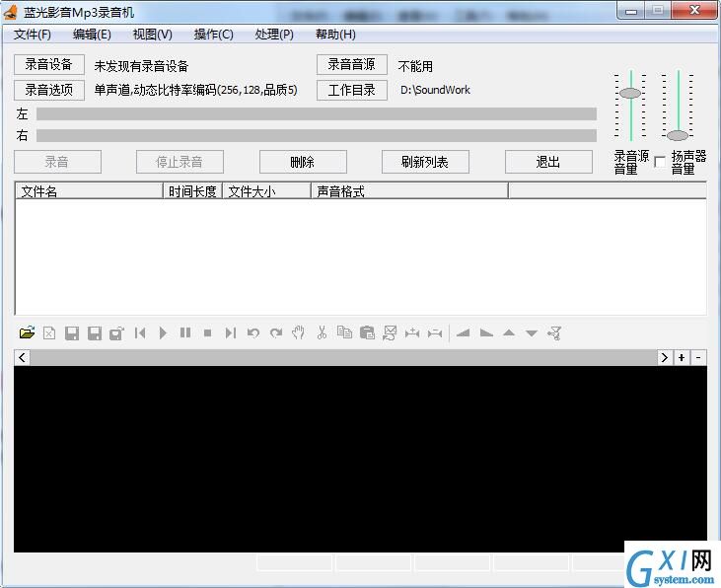The width and height of the screenshot is (721, 588).
Task: Click the floppy save icon beside the export icon
Action: [x=95, y=333]
